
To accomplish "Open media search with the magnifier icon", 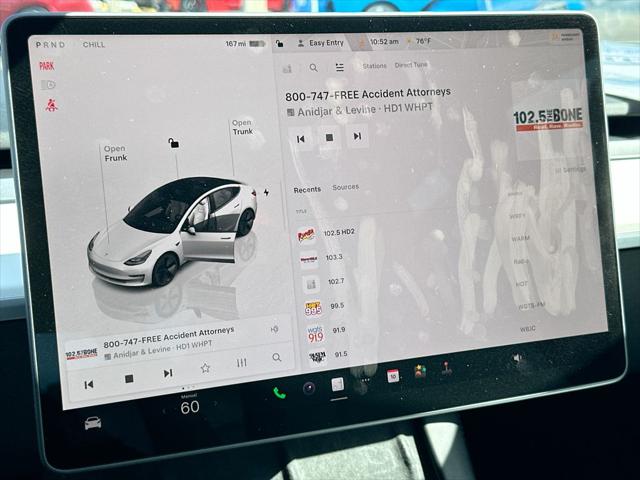I will pos(313,68).
